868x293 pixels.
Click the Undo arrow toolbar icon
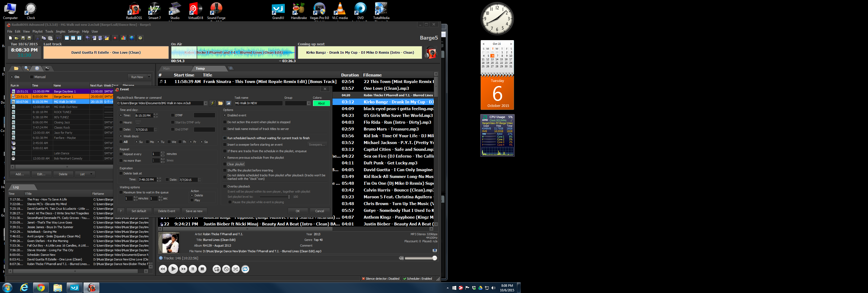pos(59,38)
